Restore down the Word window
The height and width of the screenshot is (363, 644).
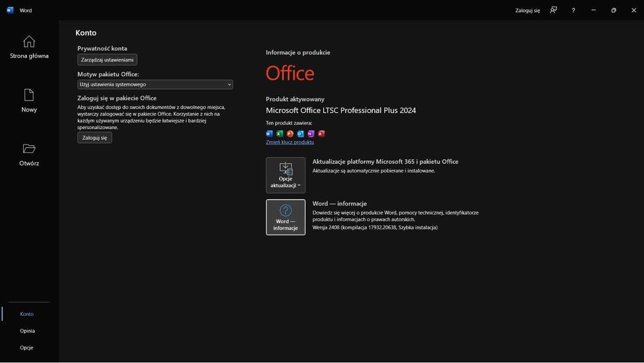614,10
